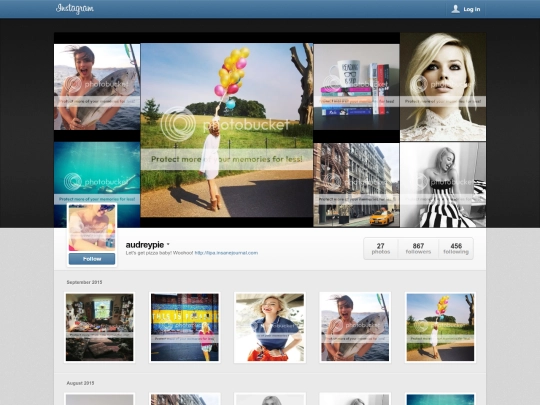Open the large balloon girl banner photo
540x405 pixels.
(x=227, y=130)
